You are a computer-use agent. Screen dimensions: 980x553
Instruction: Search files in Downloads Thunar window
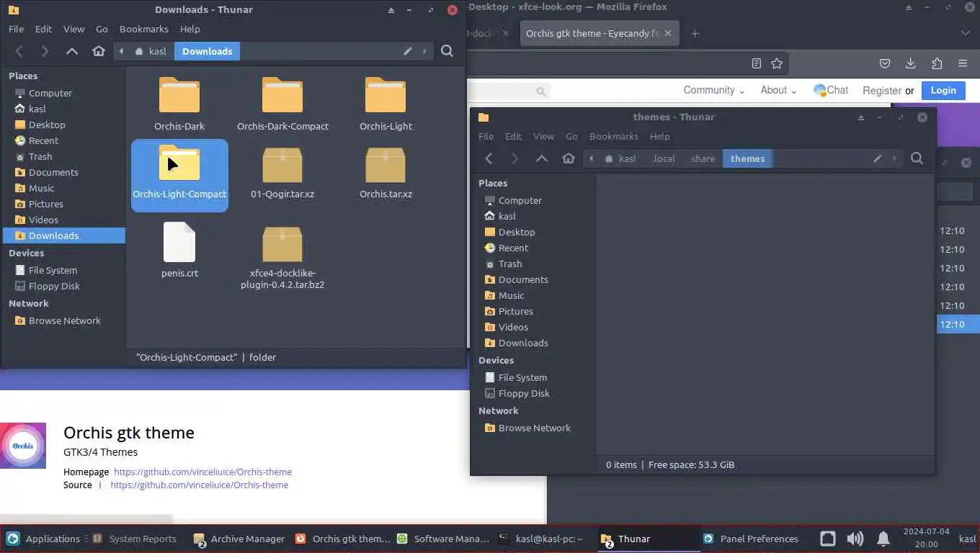[x=447, y=51]
